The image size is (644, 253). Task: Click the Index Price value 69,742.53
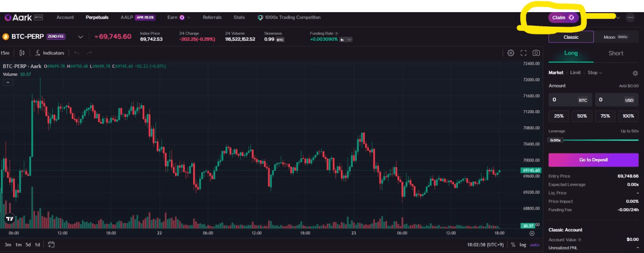point(151,39)
